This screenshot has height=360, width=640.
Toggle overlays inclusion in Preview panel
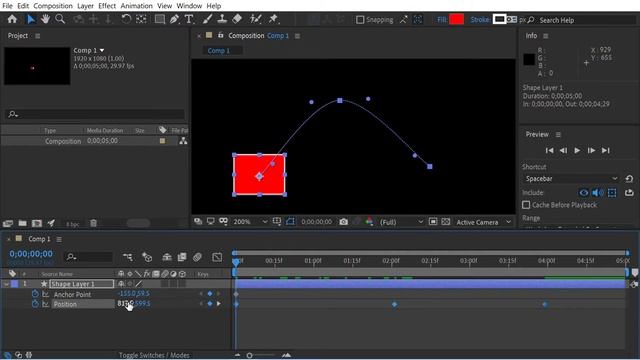612,193
